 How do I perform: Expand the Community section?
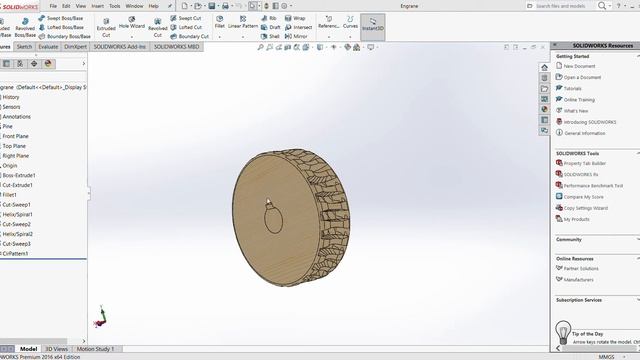(x=638, y=239)
